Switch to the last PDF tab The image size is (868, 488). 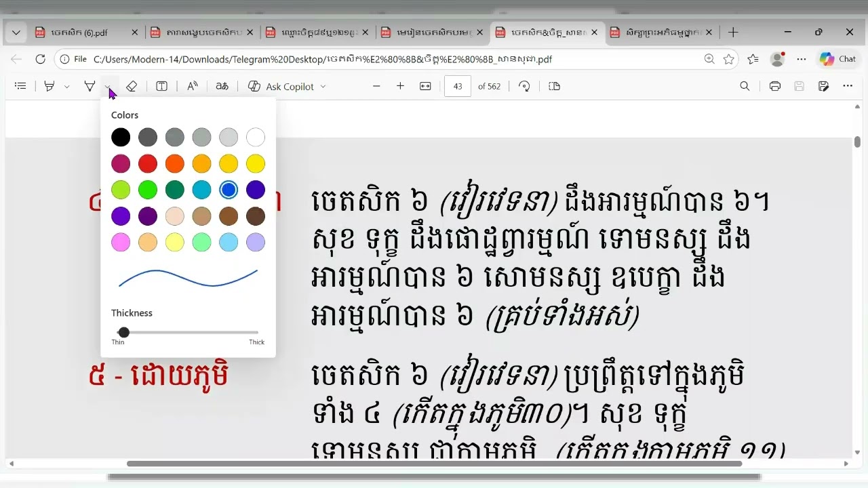pyautogui.click(x=661, y=32)
